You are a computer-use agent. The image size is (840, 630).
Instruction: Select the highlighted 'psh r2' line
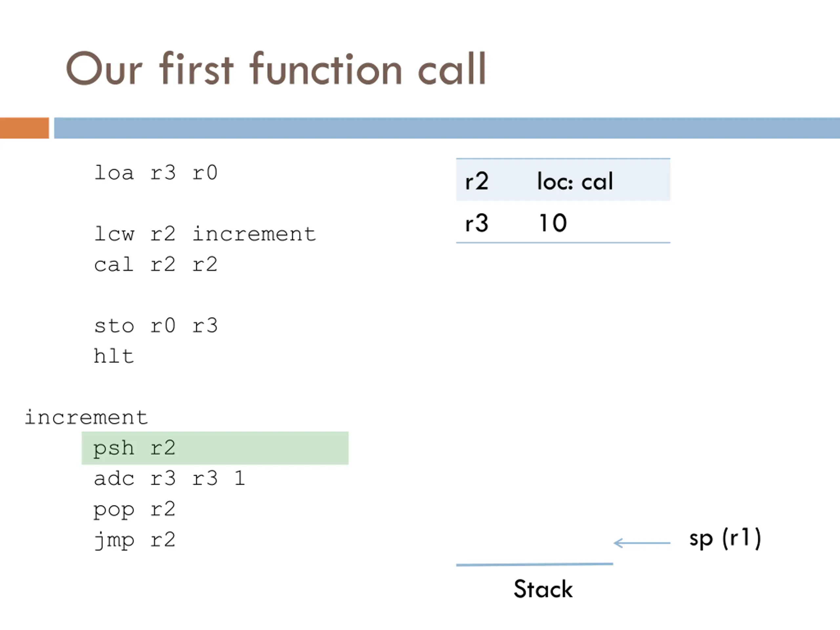tap(215, 448)
